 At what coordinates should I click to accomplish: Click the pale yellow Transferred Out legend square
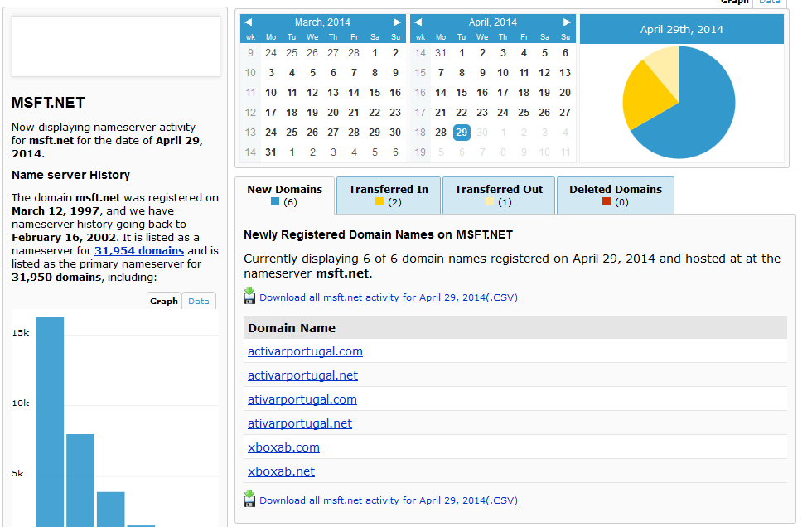pos(490,201)
